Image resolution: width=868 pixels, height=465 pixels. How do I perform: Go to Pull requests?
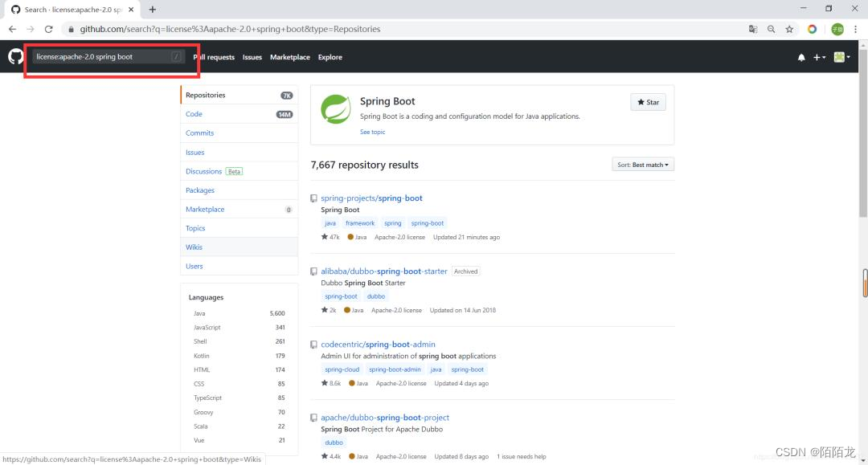(214, 57)
